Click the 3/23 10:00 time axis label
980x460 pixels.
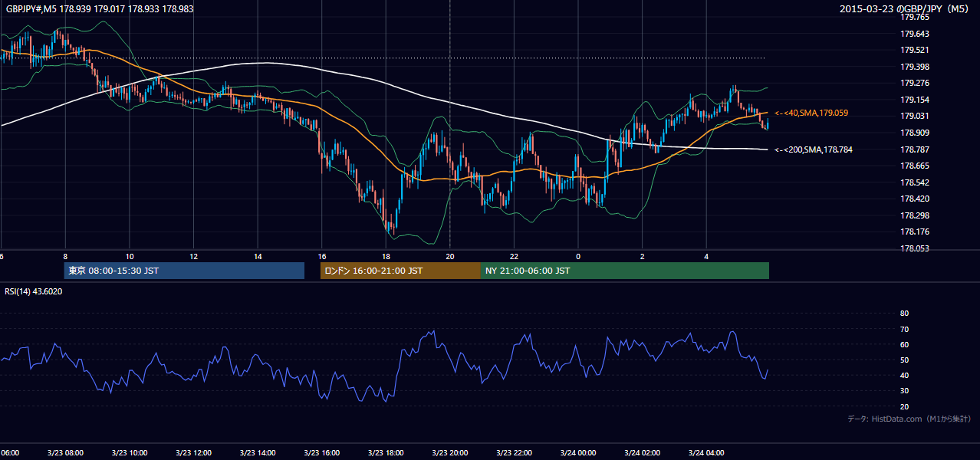coord(128,453)
